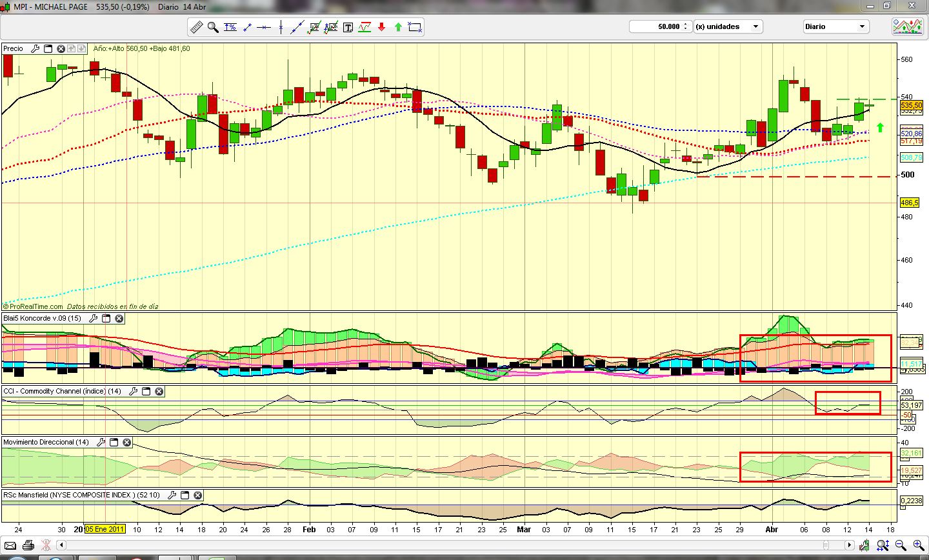
Task: Close the Movimiento Direccional panel
Action: [x=127, y=442]
